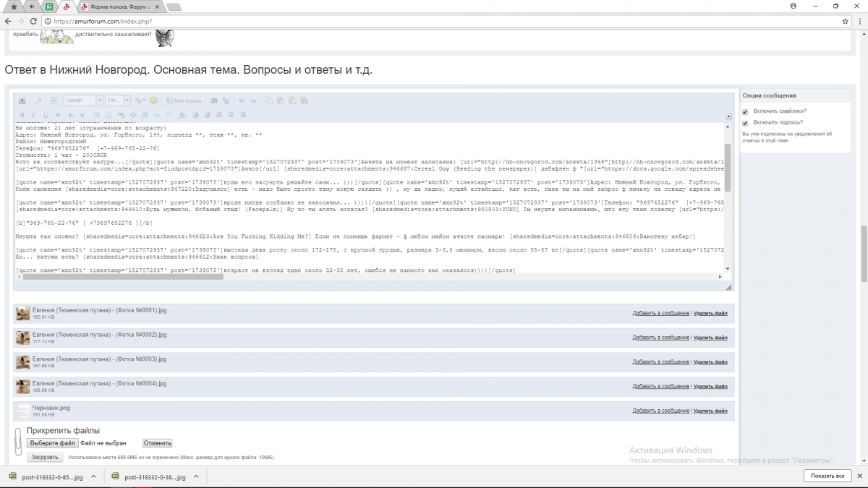Click 'Удалить файл' for Черновик.png
Screen dimensions: 868x488
click(x=710, y=411)
